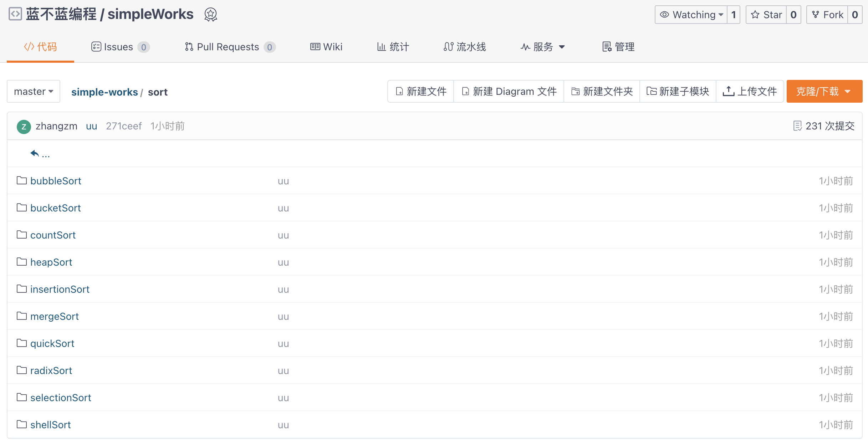This screenshot has height=445, width=868.
Task: Expand the 服务 services menu
Action: [x=543, y=47]
